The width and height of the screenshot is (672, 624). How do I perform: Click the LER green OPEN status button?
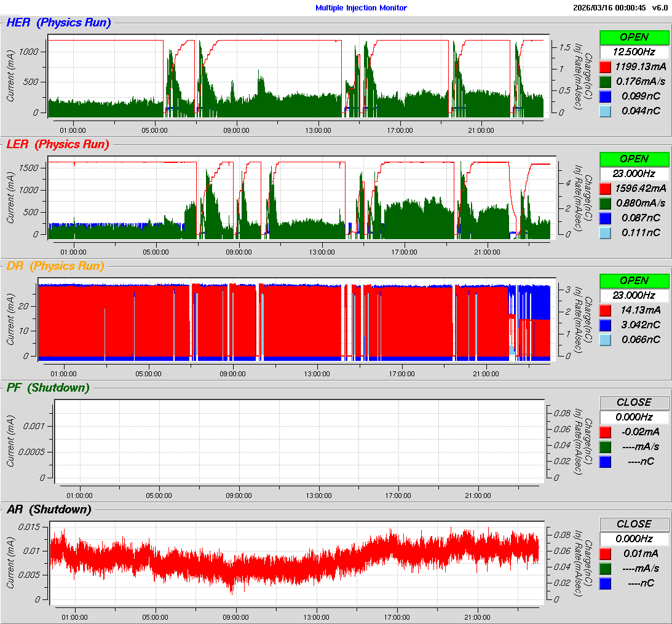coord(634,159)
